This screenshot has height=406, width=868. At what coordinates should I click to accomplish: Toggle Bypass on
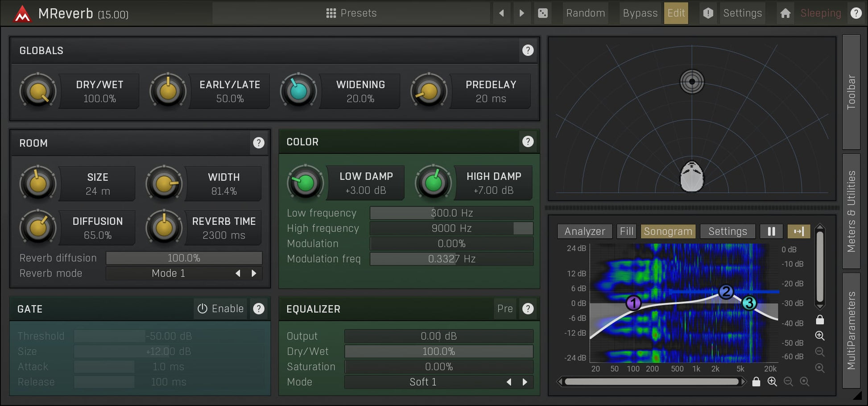tap(640, 13)
